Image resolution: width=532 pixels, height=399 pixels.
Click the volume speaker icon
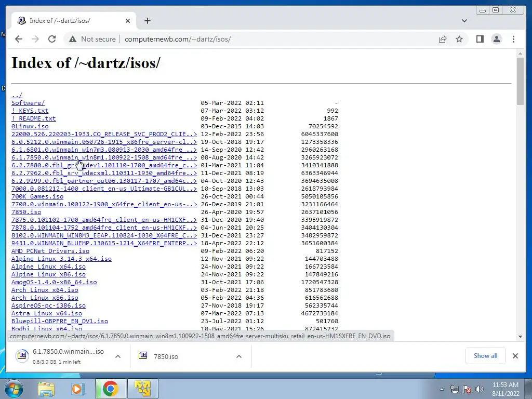[480, 389]
